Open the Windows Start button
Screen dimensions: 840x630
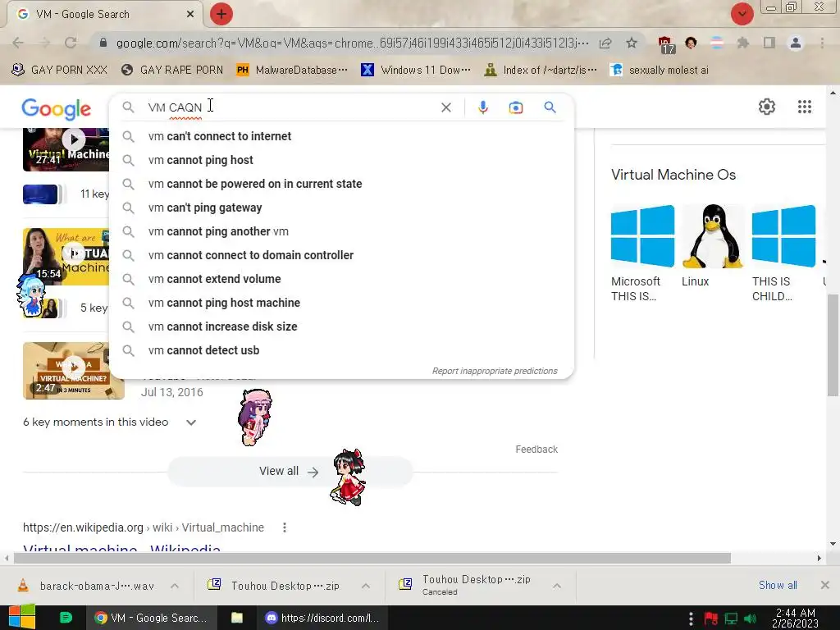click(22, 618)
